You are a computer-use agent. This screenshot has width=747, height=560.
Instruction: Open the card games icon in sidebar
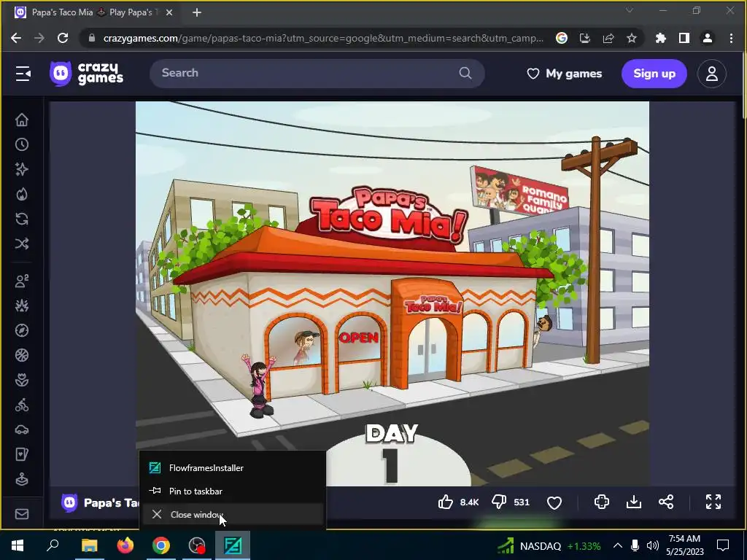pos(22,455)
